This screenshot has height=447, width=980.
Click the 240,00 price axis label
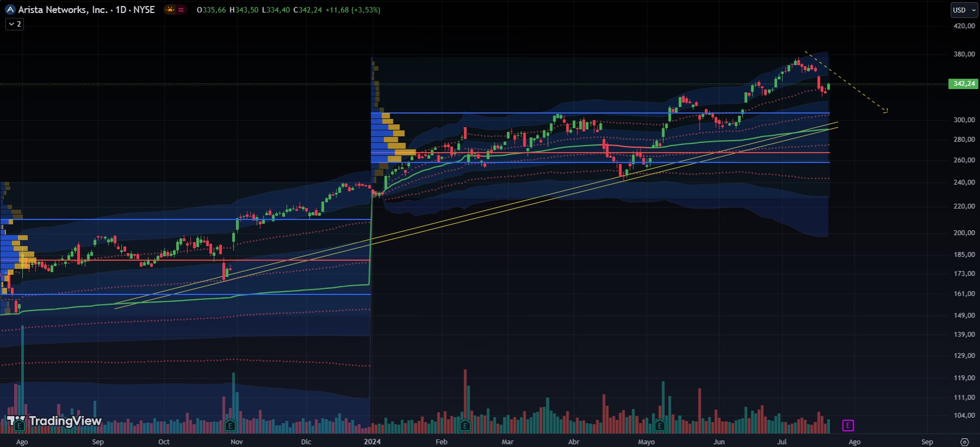964,182
